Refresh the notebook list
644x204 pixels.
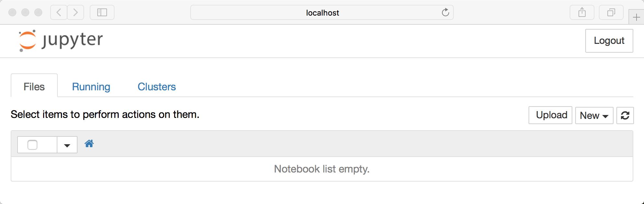pyautogui.click(x=625, y=115)
